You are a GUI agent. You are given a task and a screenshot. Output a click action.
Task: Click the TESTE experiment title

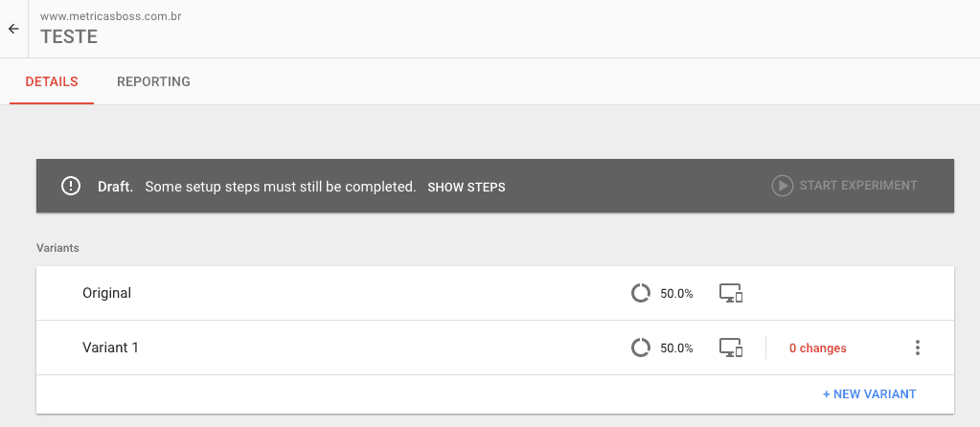coord(69,36)
